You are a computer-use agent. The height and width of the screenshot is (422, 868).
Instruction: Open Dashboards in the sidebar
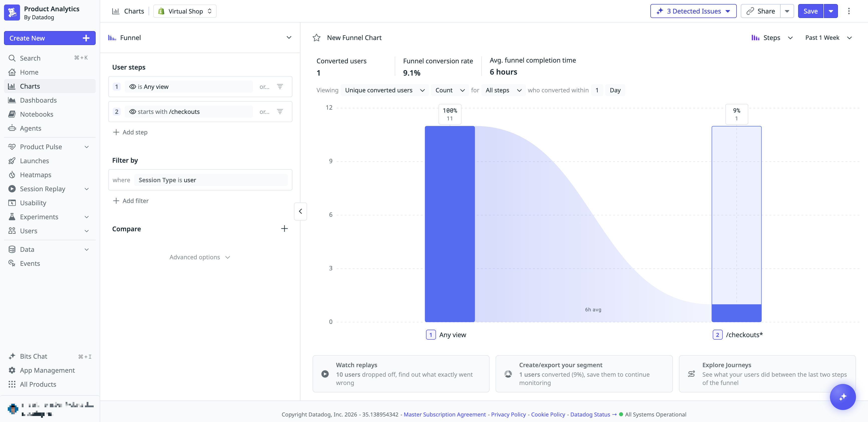(50, 100)
